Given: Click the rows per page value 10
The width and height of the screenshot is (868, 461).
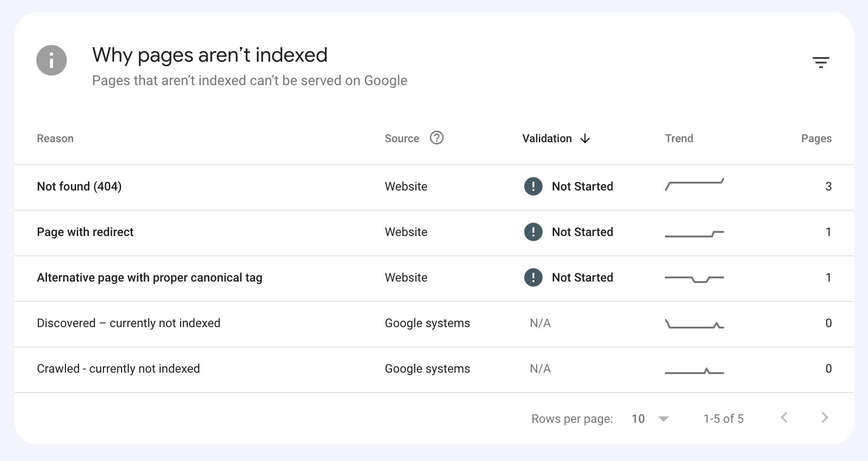Looking at the screenshot, I should (638, 419).
